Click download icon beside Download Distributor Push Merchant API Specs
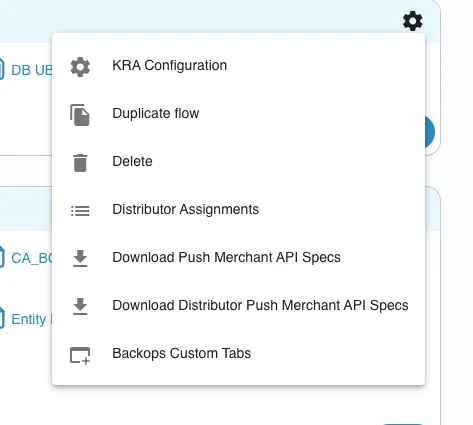Screen dimensions: 473x425 pyautogui.click(x=80, y=307)
